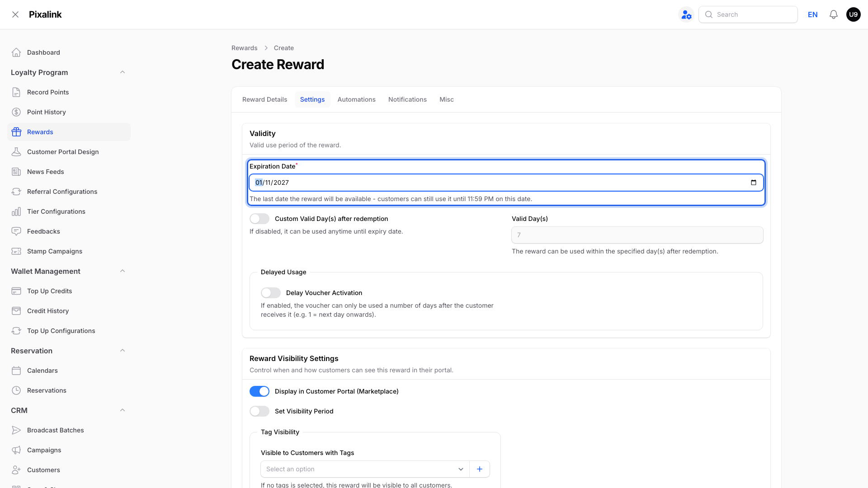Switch to the Reward Details tab

264,99
